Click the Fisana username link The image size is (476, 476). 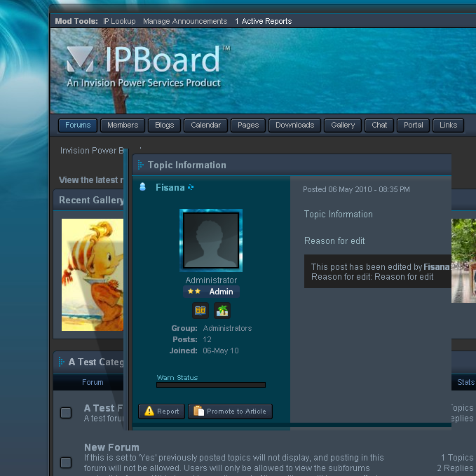pos(170,188)
